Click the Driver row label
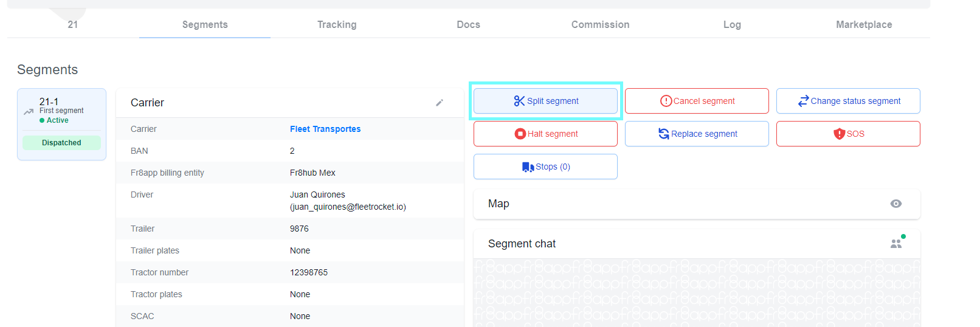 tap(142, 194)
